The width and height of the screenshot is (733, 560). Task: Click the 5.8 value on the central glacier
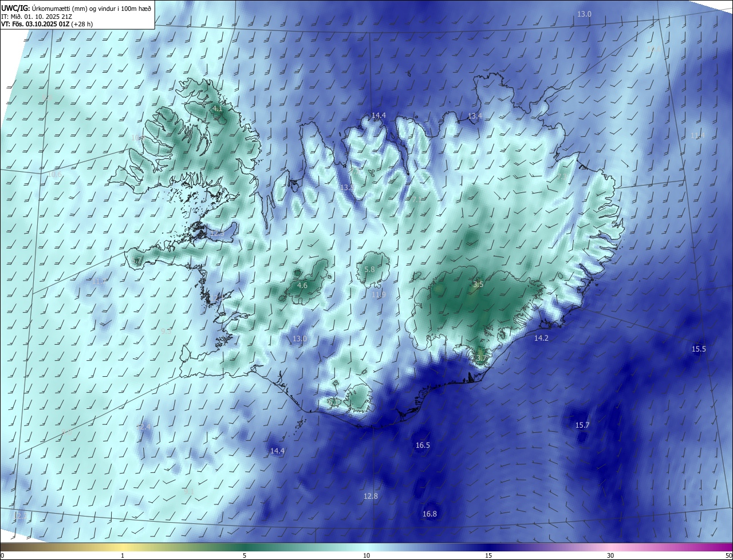click(369, 269)
